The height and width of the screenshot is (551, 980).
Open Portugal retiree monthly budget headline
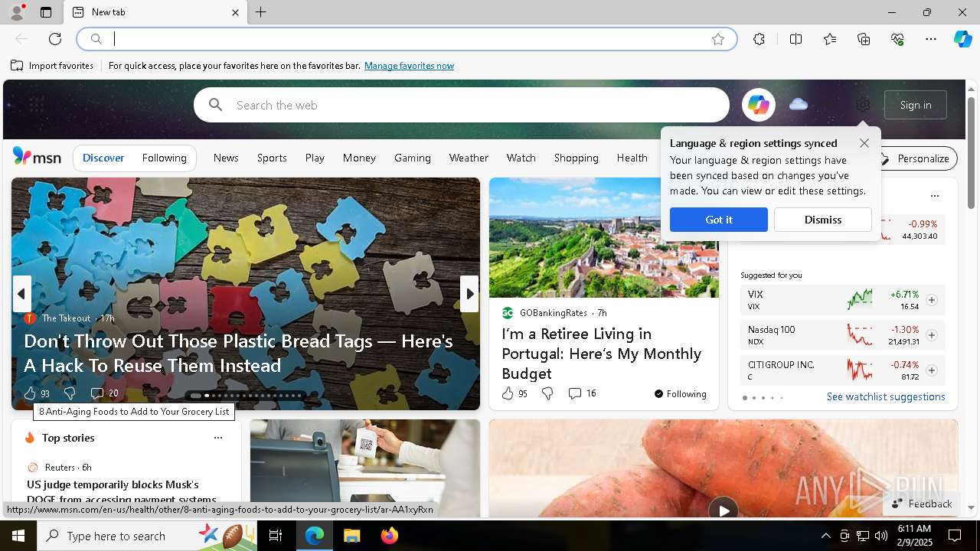(x=601, y=354)
